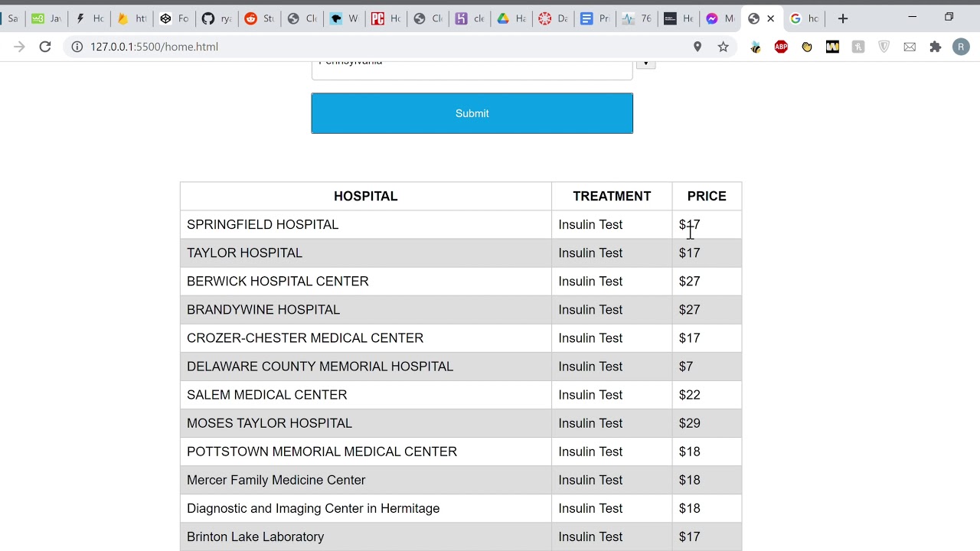Click the $7 price for Delaware County
This screenshot has width=980, height=551.
pyautogui.click(x=686, y=366)
